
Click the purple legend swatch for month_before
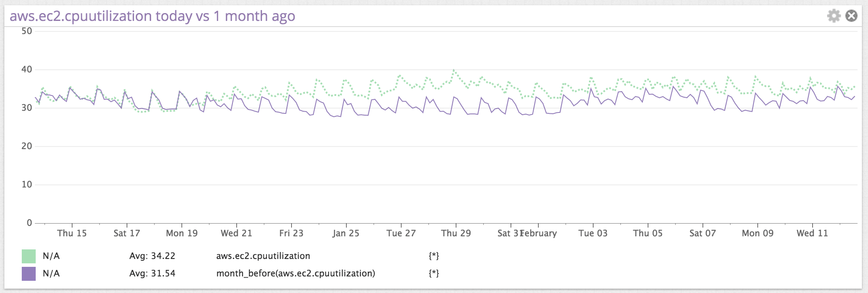click(29, 273)
